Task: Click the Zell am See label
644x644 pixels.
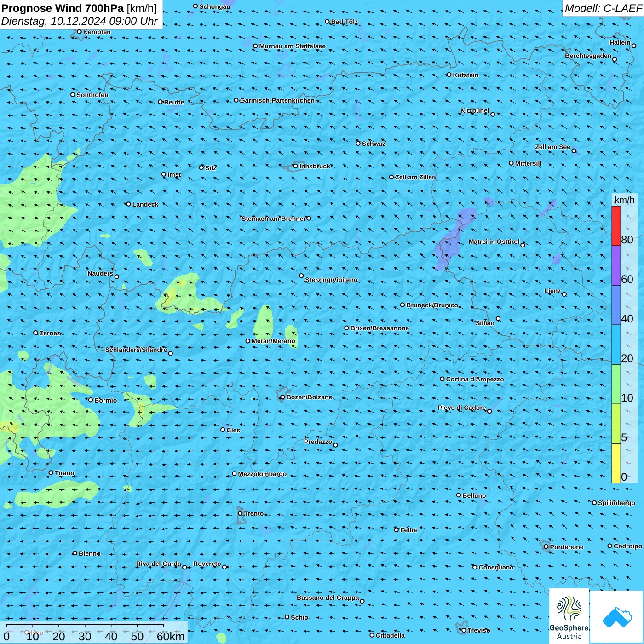Action: pyautogui.click(x=552, y=147)
